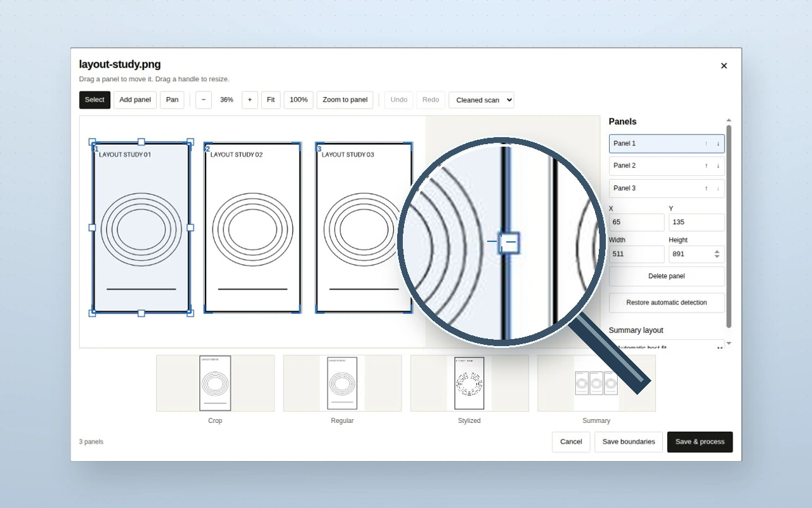Click the Panels sidebar scrollbar
Screen dimensions: 812x508
729,225
